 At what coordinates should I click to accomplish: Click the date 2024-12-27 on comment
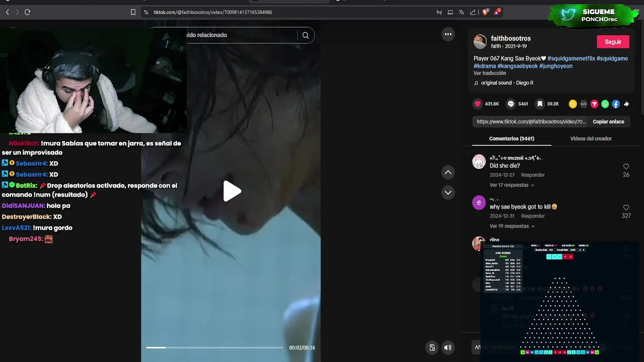click(502, 175)
